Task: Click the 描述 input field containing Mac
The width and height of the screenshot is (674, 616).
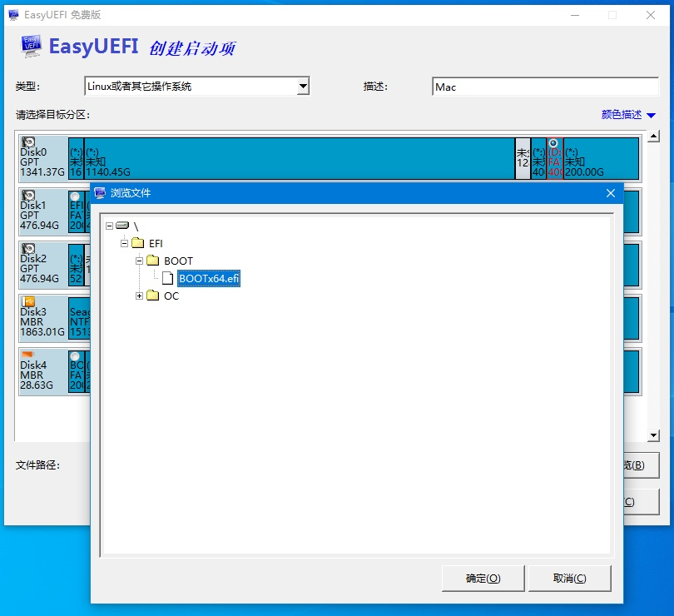Action: pos(545,87)
